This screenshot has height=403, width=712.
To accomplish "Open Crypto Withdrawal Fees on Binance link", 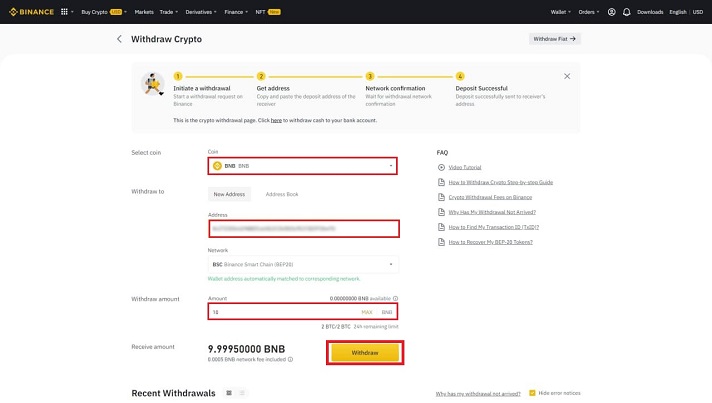I will [490, 197].
